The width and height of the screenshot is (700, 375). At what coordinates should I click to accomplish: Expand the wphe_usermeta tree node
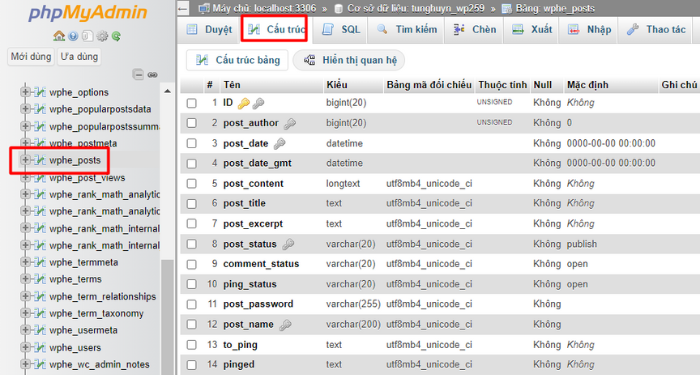point(25,330)
